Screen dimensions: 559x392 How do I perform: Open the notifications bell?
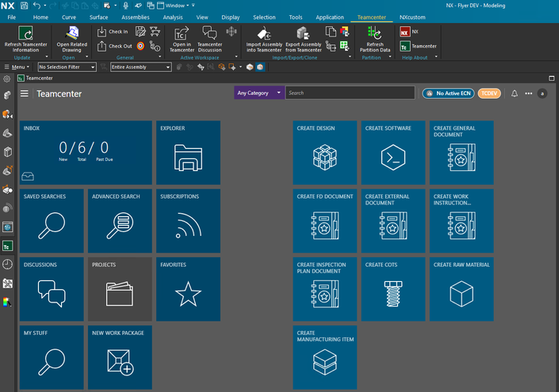coord(515,93)
